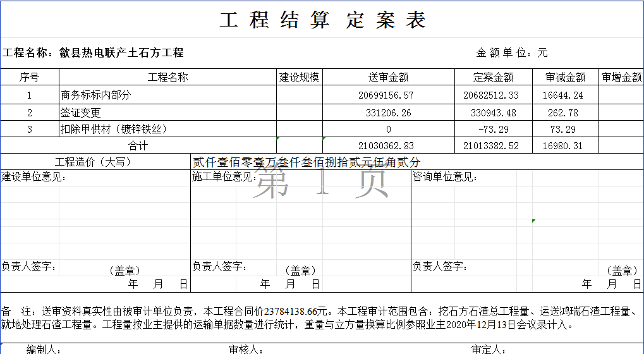
Task: Click the 备注 remarks text cell
Action: point(322,319)
